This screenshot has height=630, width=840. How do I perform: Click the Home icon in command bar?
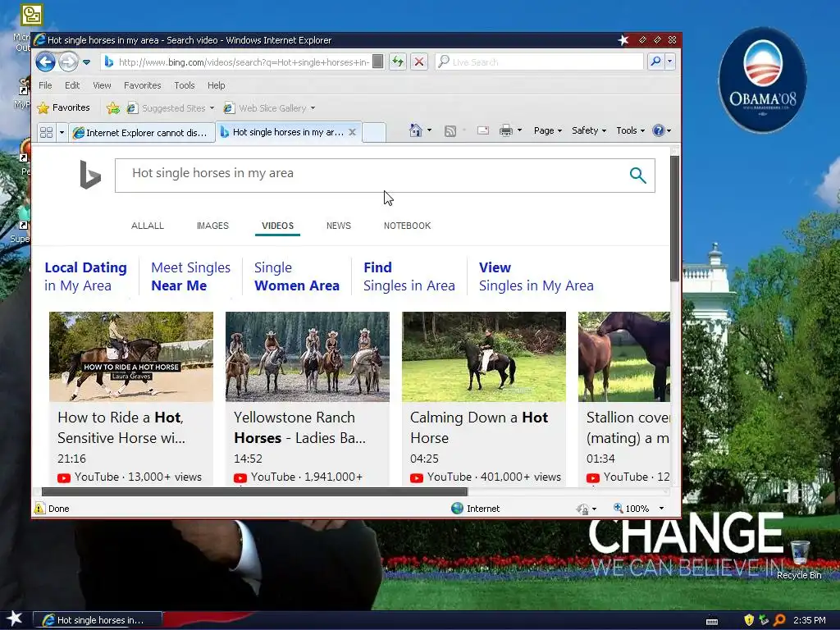coord(415,130)
